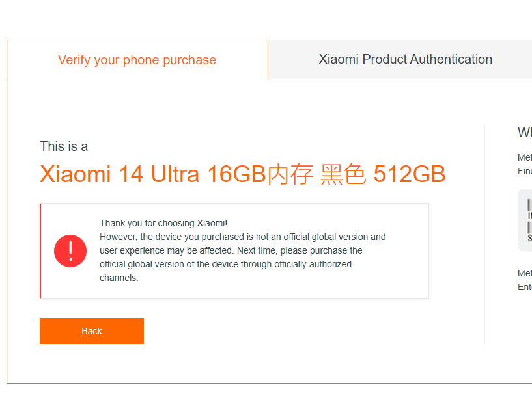The width and height of the screenshot is (532, 400).
Task: Click the first "Met" text above barcode
Action: coord(525,157)
